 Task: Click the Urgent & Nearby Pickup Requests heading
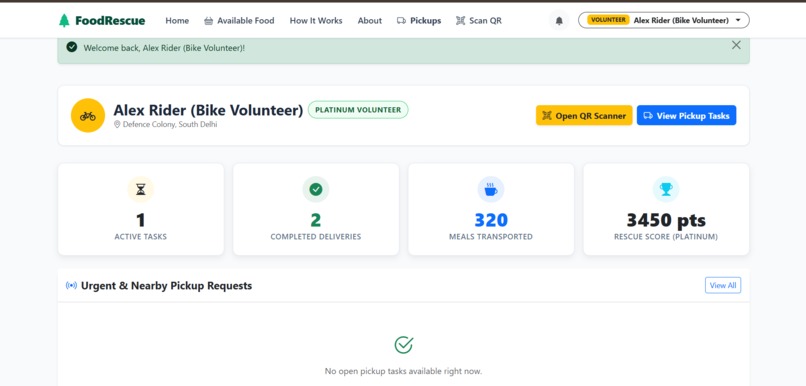pos(167,286)
